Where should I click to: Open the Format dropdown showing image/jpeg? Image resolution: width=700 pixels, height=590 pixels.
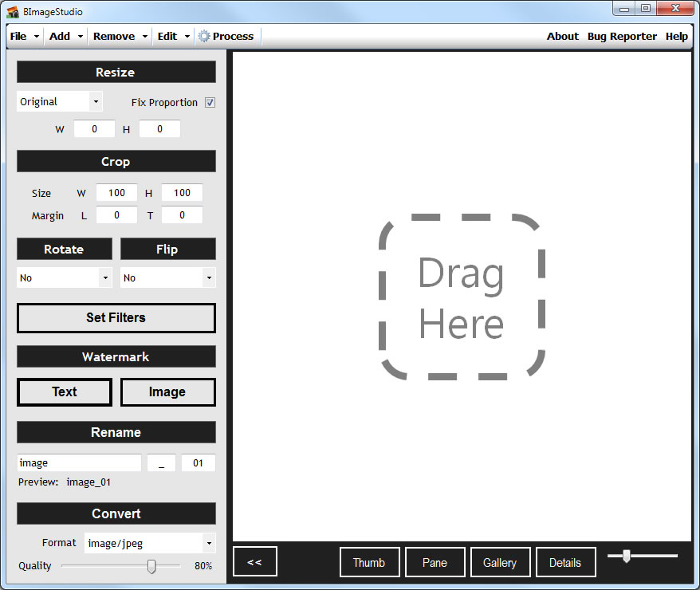click(150, 543)
